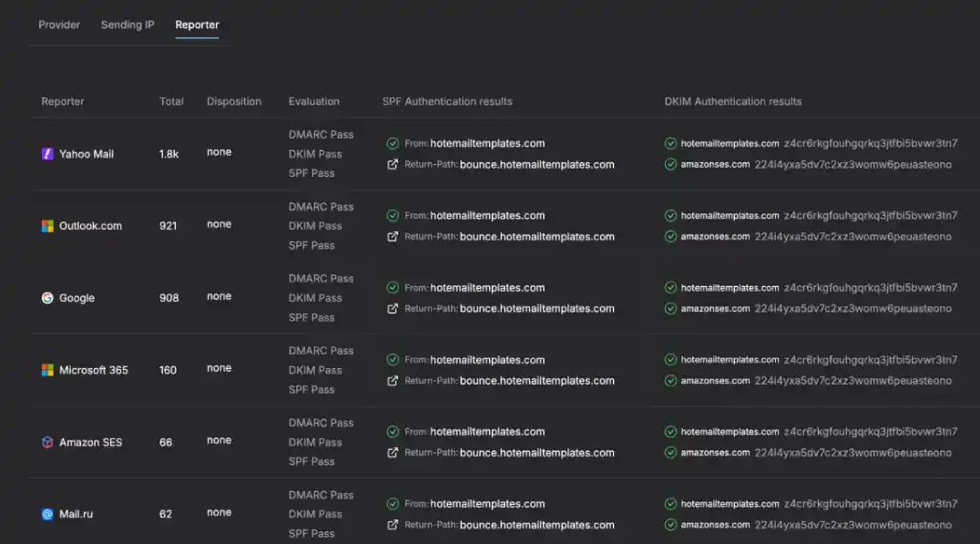
Task: Click SPF Pass in Google row
Action: 311,318
